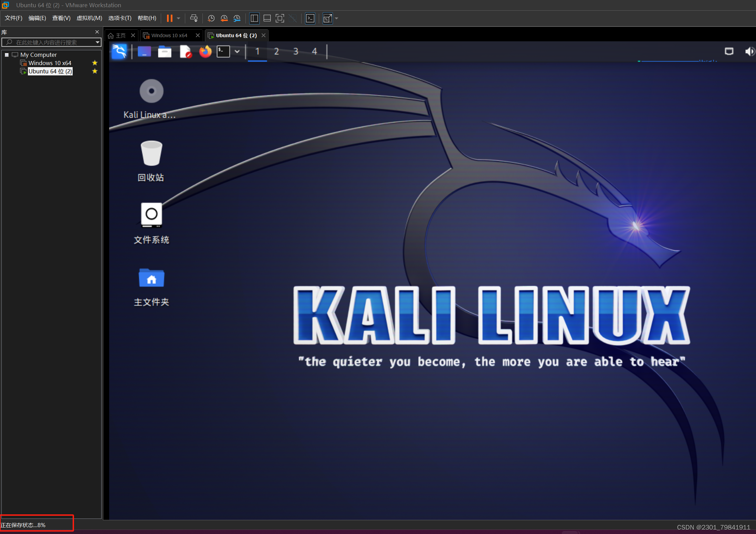Click Send Ctrl+Alt+Del toolbar icon
756x534 pixels.
click(194, 18)
